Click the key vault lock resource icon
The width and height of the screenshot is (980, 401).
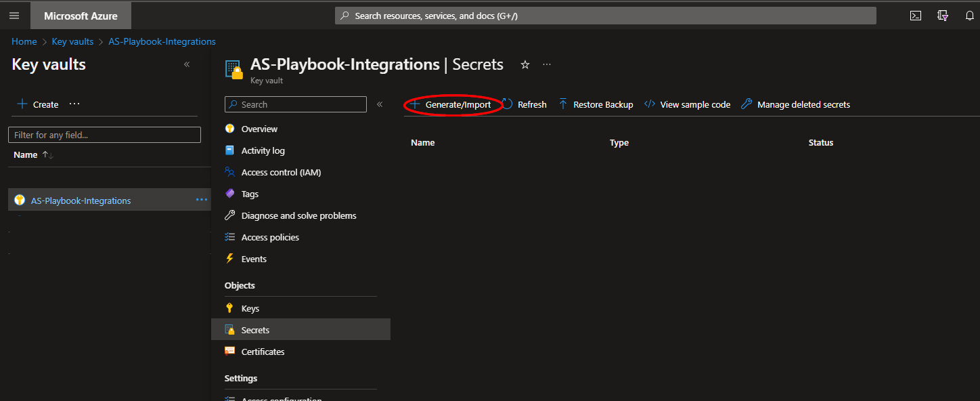pyautogui.click(x=234, y=69)
